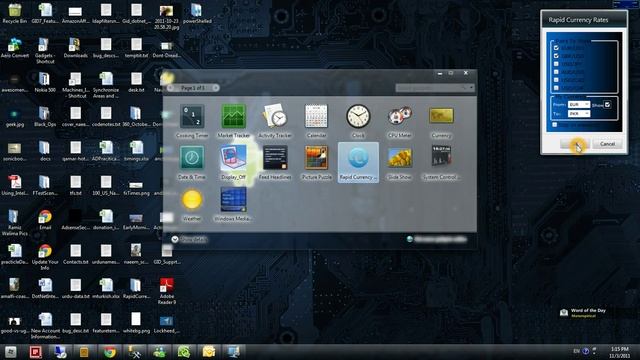Open the Windows Start menu
The width and height of the screenshot is (640, 360).
[11, 351]
